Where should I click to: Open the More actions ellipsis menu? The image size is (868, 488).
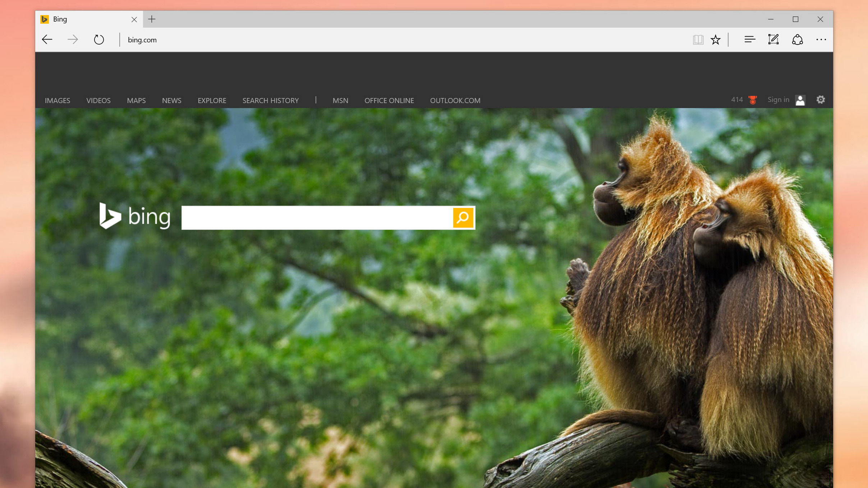point(821,39)
